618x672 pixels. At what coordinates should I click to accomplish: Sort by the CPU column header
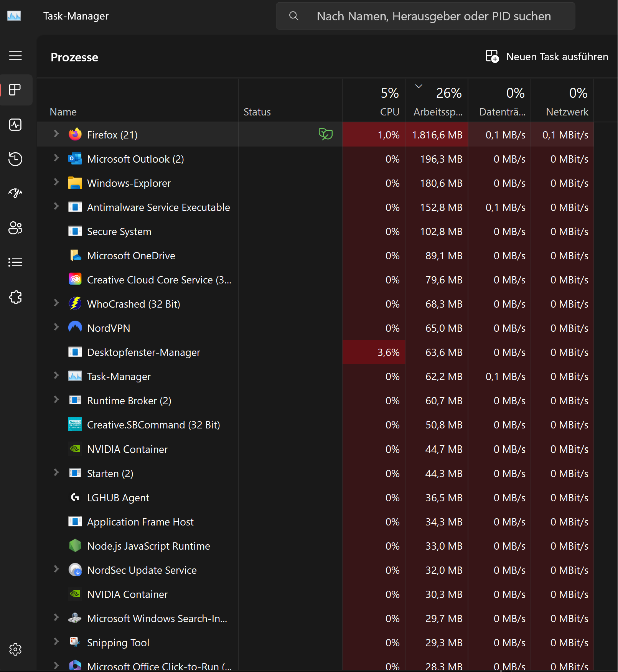tap(374, 100)
